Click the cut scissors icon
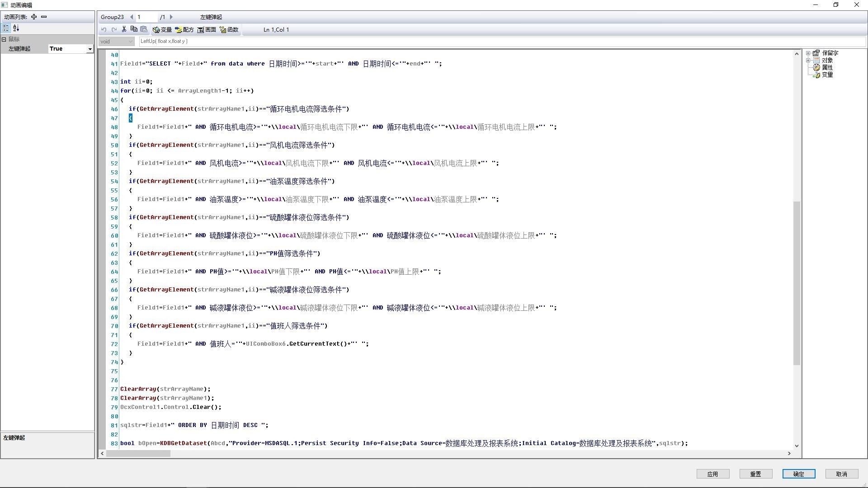This screenshot has width=868, height=488. click(124, 29)
